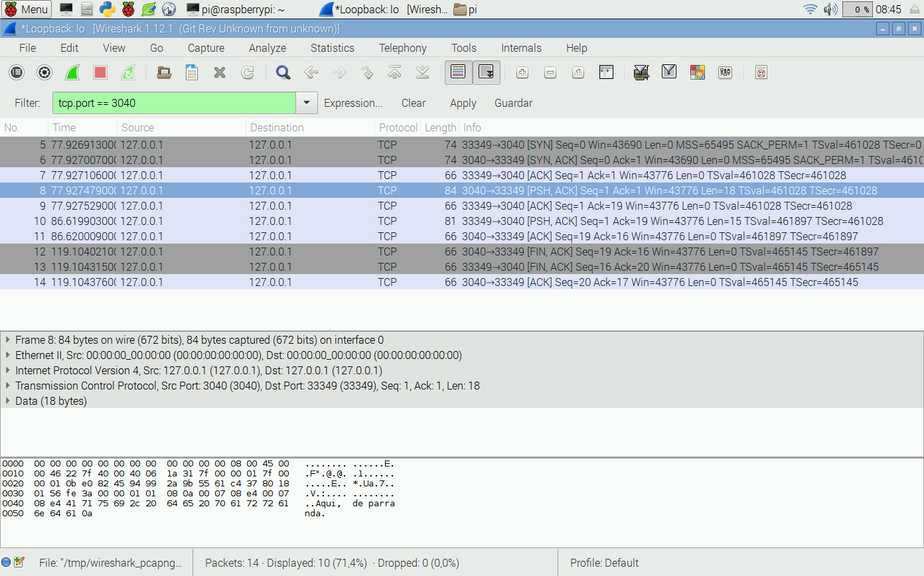Click the Expression... button
The image size is (924, 576).
[x=353, y=103]
